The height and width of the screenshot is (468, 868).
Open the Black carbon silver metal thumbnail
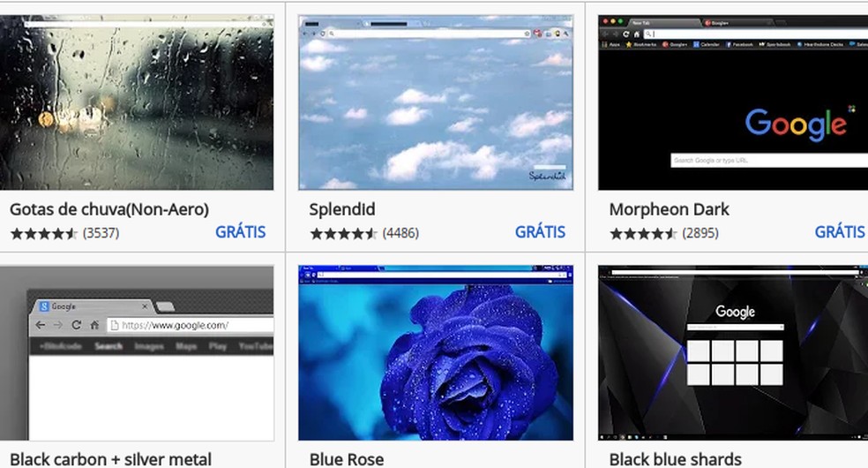137,353
